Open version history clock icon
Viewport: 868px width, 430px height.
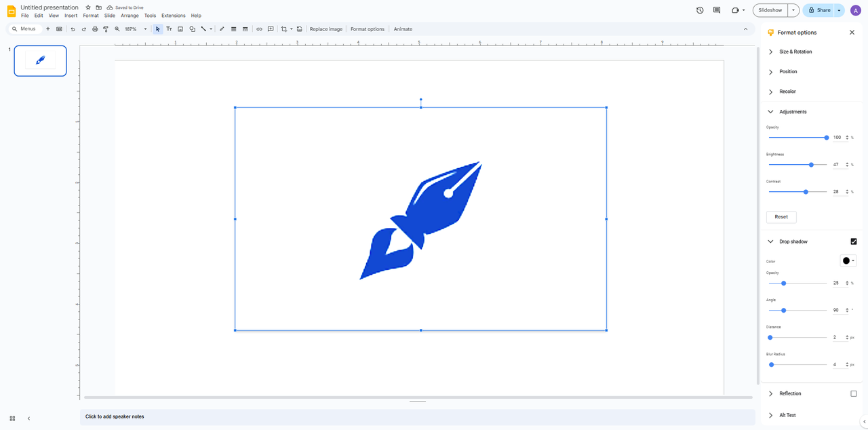(x=700, y=10)
